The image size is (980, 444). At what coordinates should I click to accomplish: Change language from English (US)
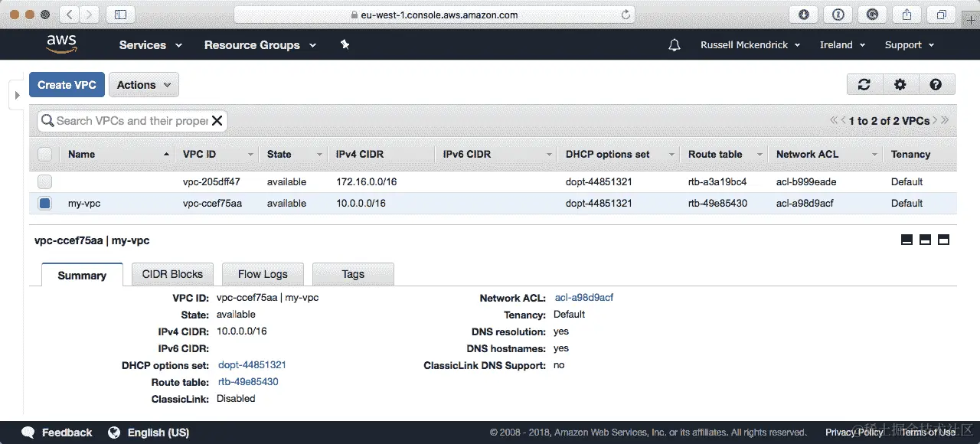pos(158,433)
